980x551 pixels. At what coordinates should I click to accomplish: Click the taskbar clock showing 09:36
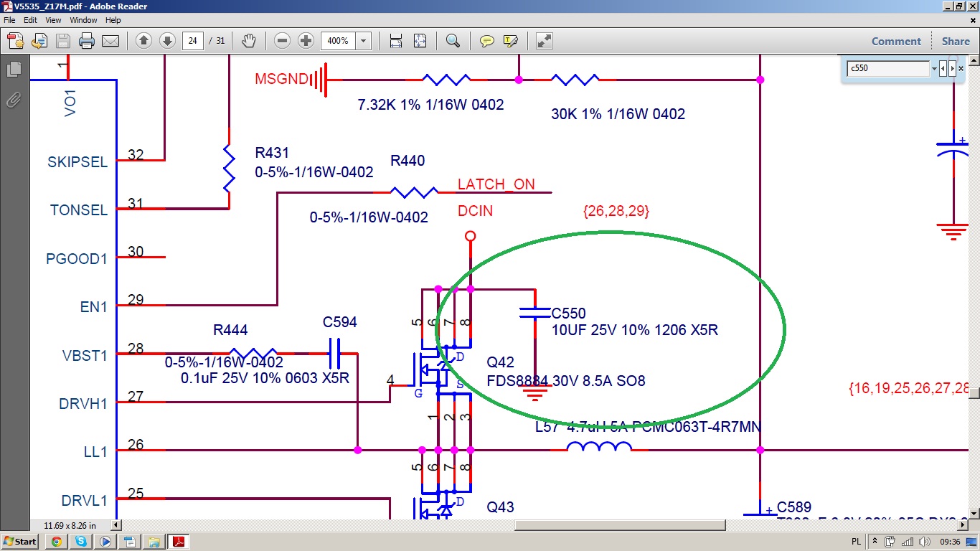[950, 542]
